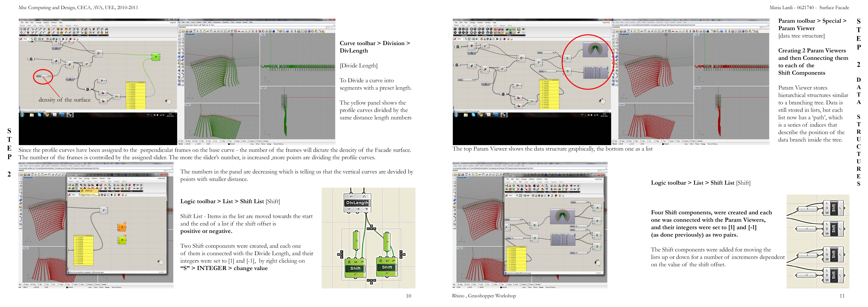Click the Skype icon in top-left screenshot taskbar
The height and width of the screenshot is (307, 868).
(39, 115)
